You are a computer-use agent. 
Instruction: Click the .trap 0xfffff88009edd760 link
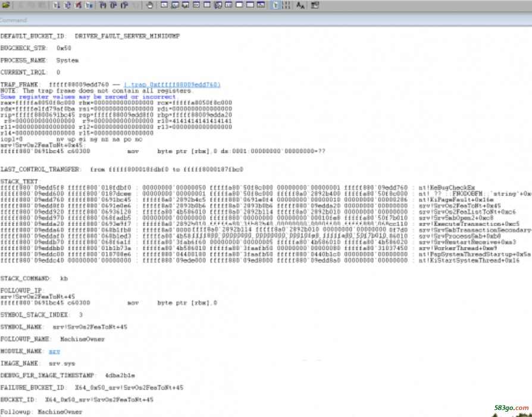point(172,84)
